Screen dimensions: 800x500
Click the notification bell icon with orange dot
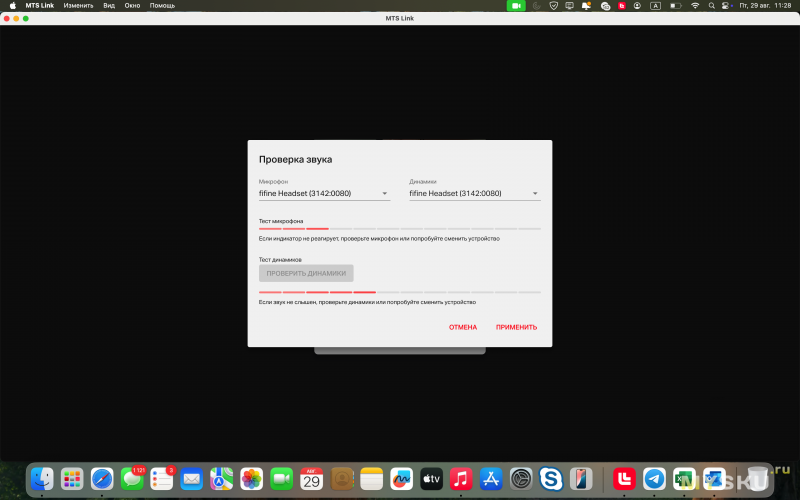pyautogui.click(x=586, y=6)
